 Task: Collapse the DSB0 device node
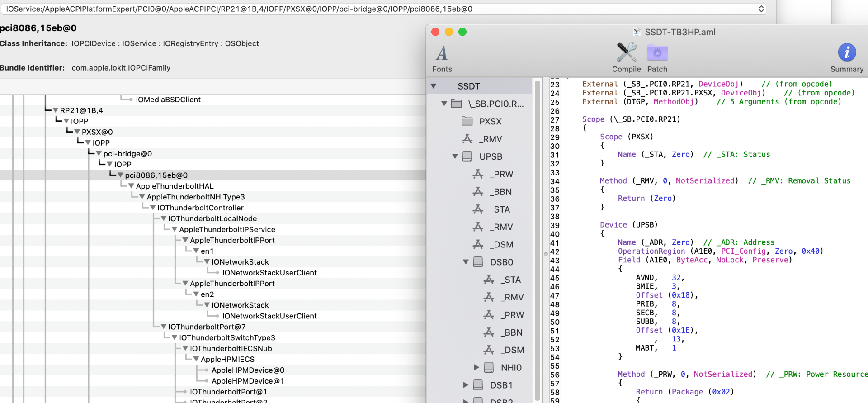(x=466, y=262)
